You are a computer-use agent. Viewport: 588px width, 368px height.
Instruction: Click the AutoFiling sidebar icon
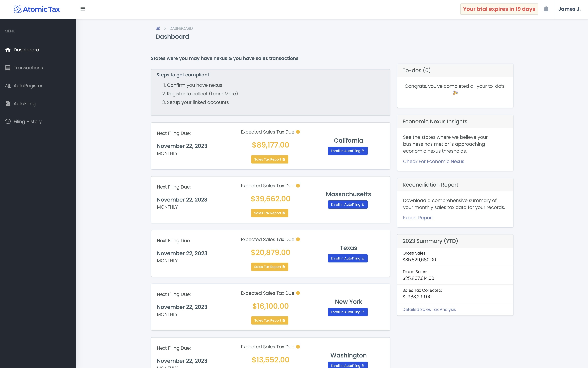pos(8,103)
